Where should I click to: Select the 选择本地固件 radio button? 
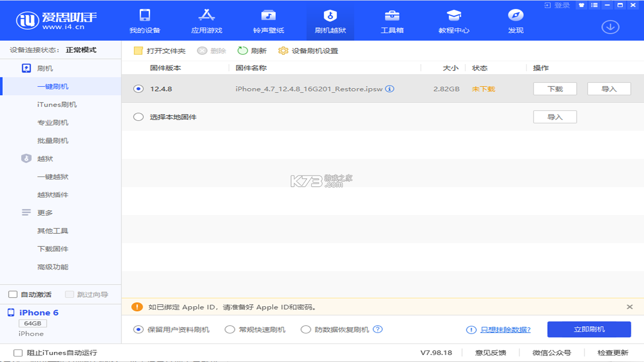(138, 117)
